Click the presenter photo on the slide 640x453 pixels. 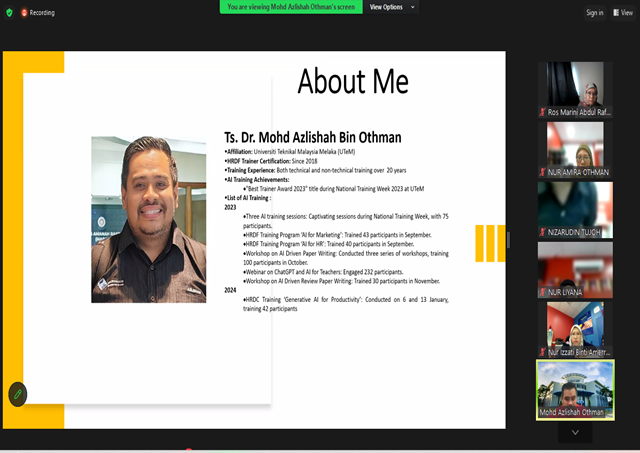click(149, 219)
